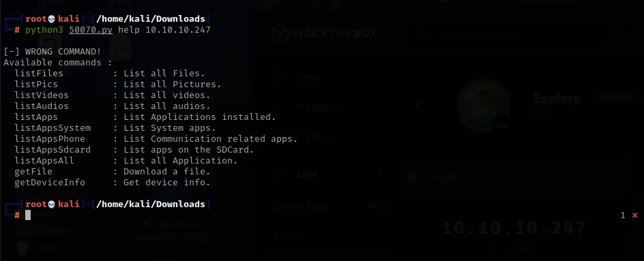
Task: Click the prompt path on the python3 command prompt
Action: (151, 19)
